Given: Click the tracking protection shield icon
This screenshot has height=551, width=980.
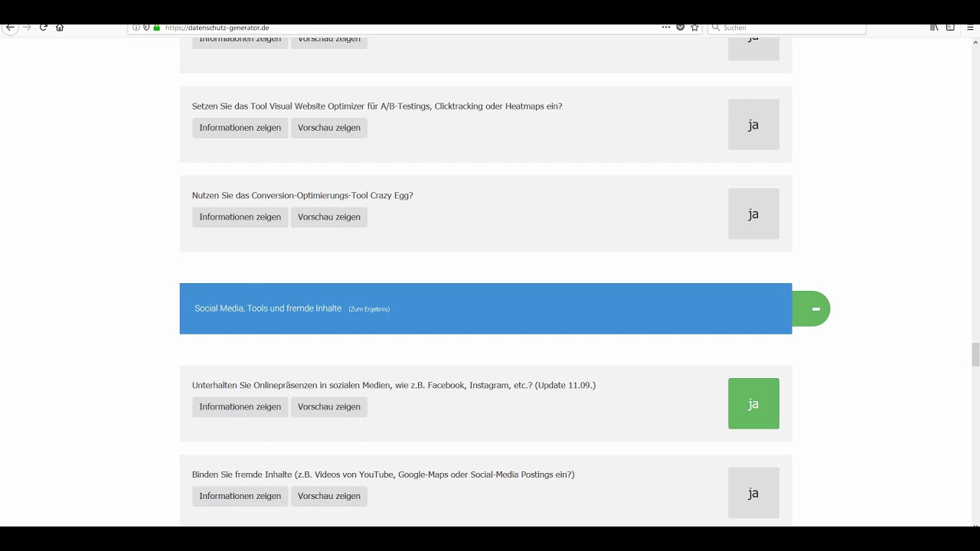Looking at the screenshot, I should pyautogui.click(x=146, y=28).
